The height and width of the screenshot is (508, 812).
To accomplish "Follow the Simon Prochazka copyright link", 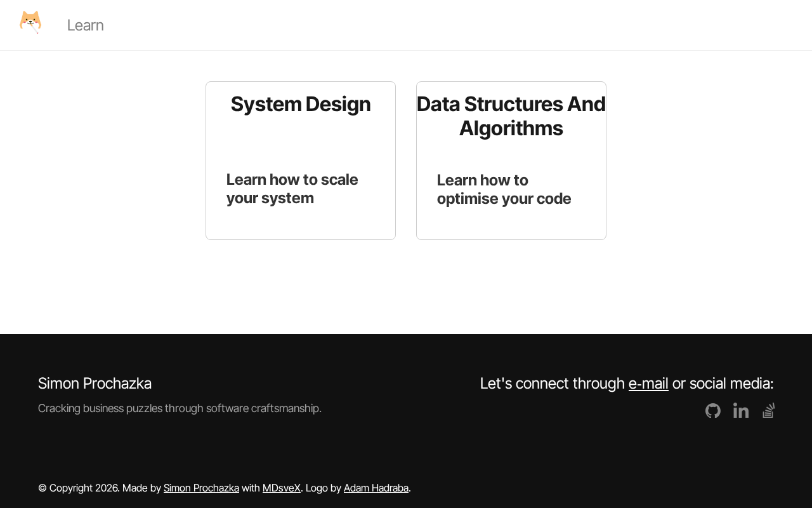I will 201,488.
